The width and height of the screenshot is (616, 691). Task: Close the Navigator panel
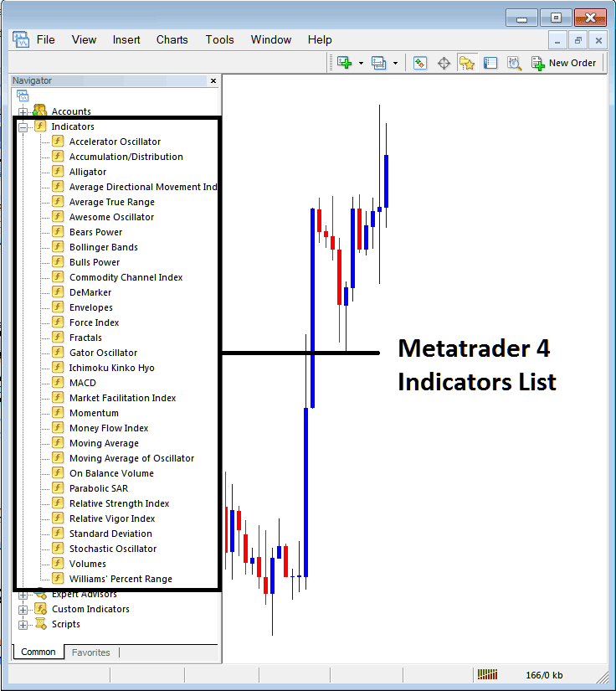[x=213, y=81]
